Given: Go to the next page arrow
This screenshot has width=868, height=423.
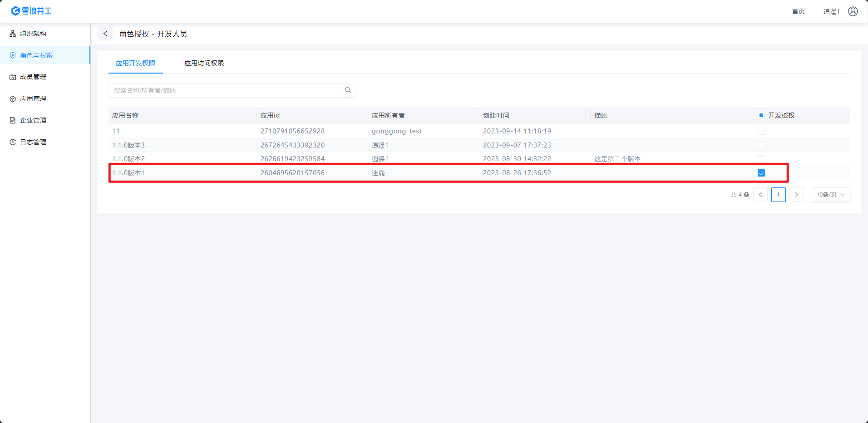Looking at the screenshot, I should tap(796, 195).
